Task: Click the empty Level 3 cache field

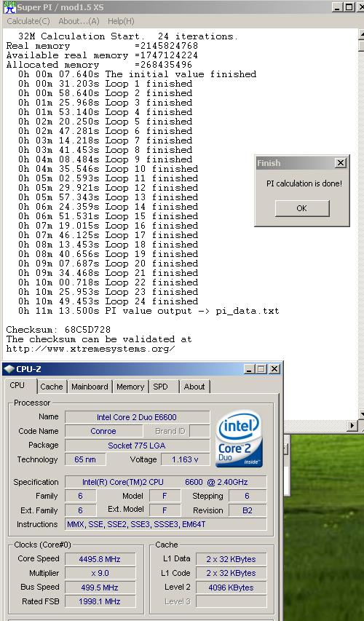Action: point(231,601)
